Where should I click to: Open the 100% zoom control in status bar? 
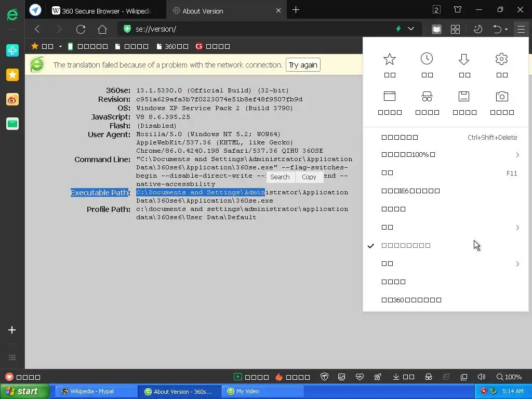point(509,377)
